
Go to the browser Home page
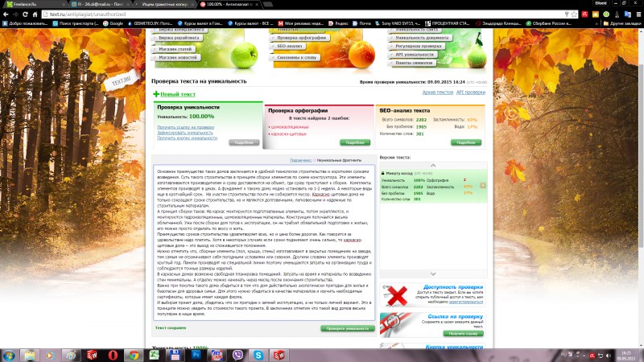click(35, 14)
